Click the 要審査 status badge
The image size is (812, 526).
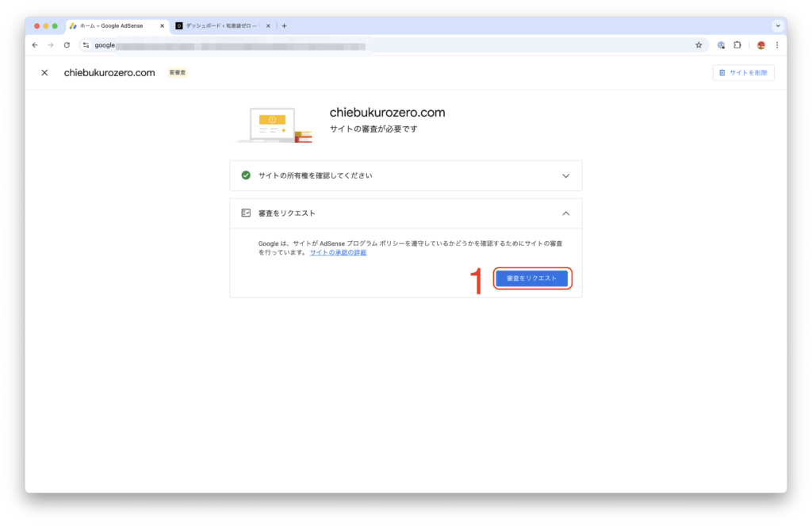[x=178, y=72]
